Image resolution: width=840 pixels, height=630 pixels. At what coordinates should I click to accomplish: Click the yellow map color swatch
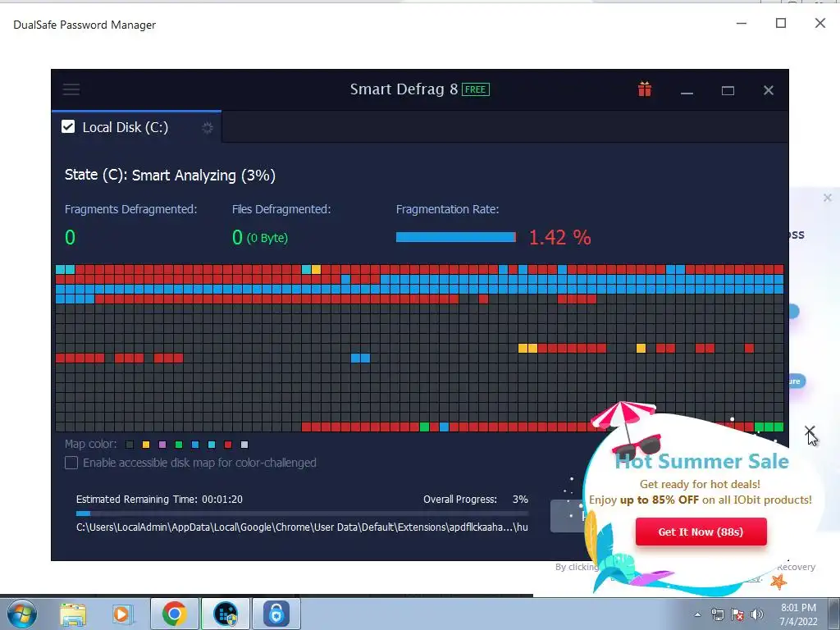point(146,445)
